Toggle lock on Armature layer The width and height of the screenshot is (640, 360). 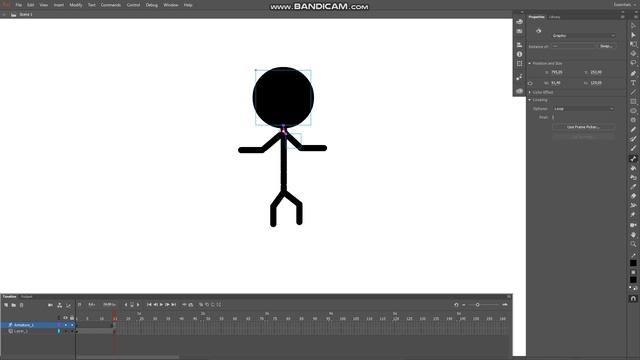[72, 325]
